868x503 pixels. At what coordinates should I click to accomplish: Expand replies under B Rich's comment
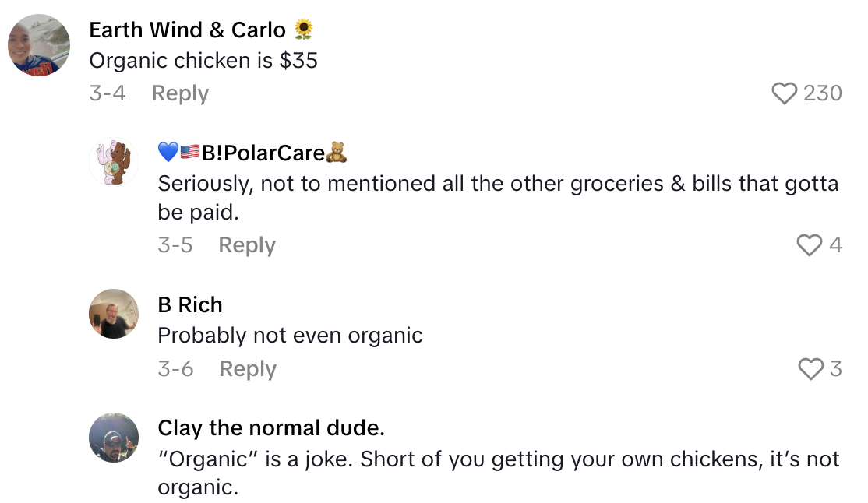pos(247,368)
